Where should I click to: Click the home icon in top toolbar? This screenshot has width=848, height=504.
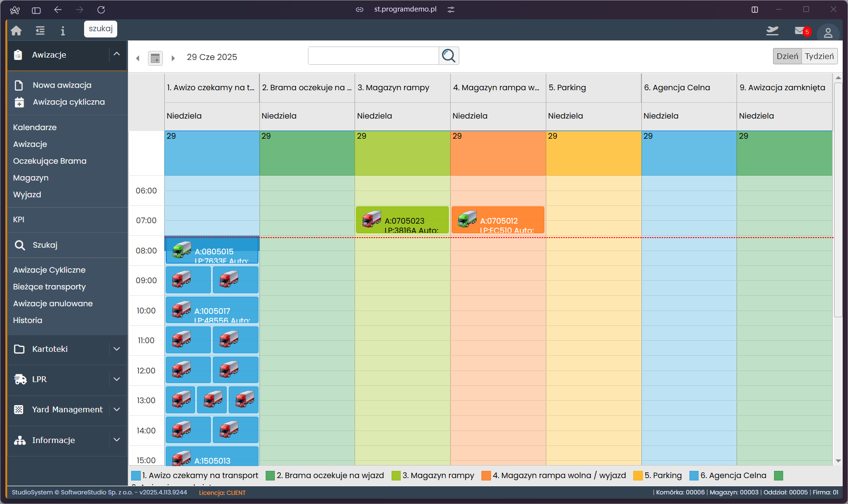16,31
